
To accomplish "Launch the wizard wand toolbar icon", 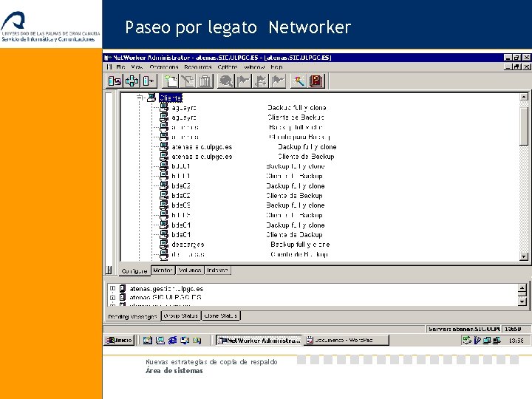I will click(x=299, y=81).
